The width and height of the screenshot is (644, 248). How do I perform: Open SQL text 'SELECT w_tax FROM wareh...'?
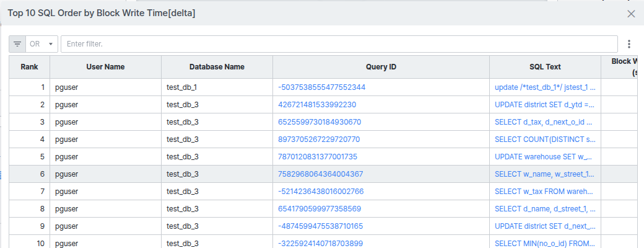click(x=545, y=191)
